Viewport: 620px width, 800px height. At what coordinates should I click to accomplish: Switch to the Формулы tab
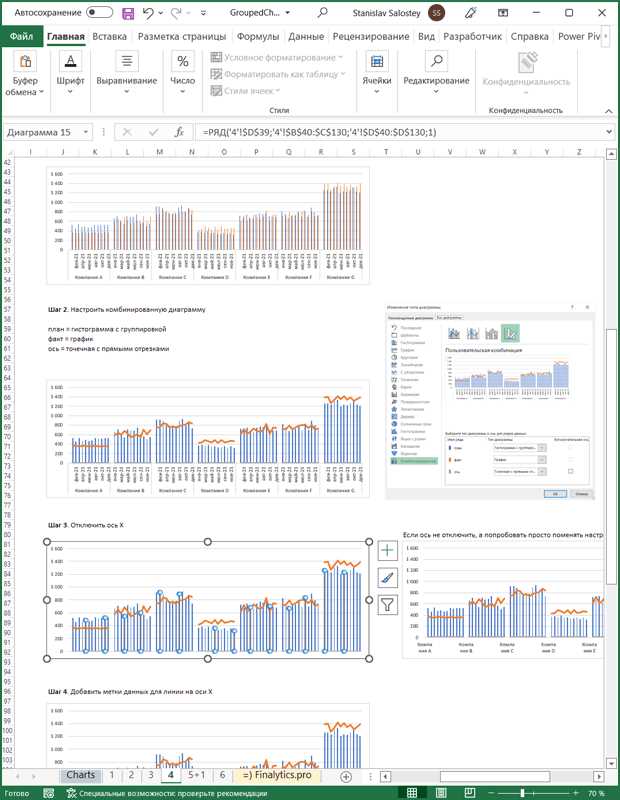tap(258, 36)
